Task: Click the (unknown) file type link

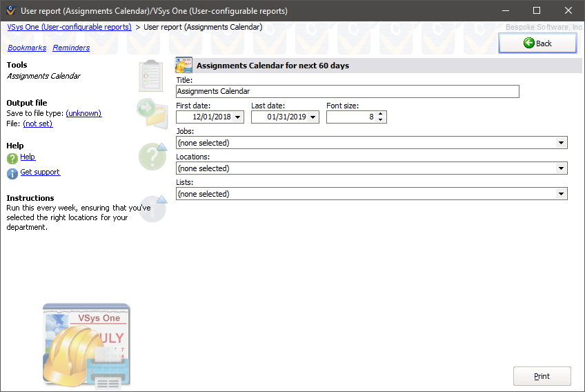Action: 83,113
